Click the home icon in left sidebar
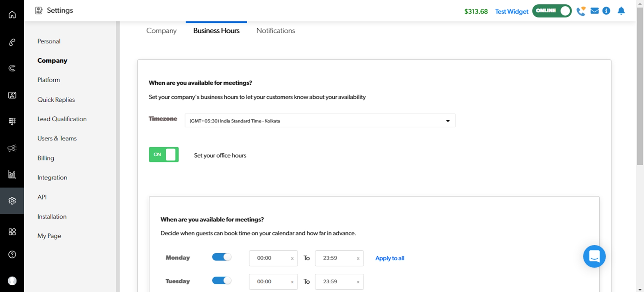644x292 pixels. coord(12,15)
